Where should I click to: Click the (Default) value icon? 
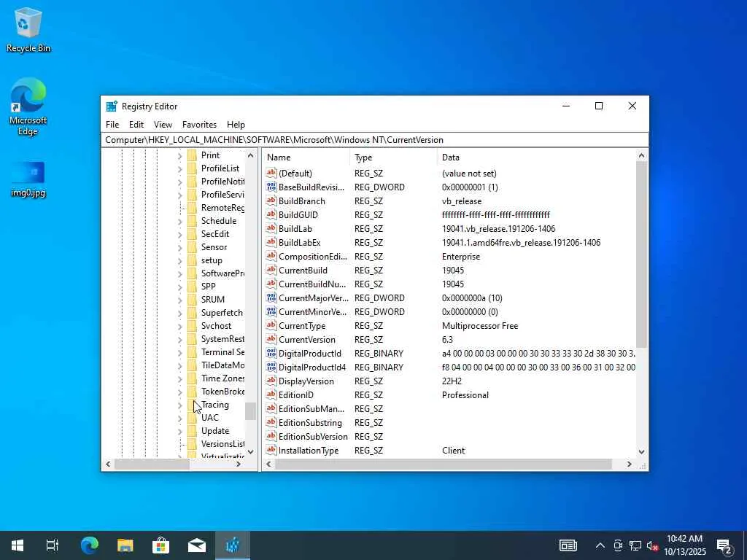[271, 174]
